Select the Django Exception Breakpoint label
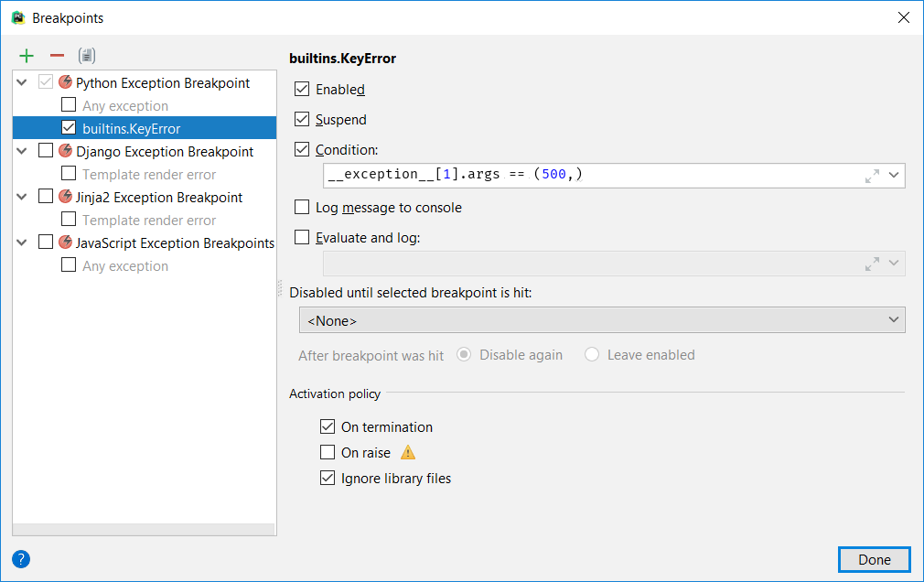This screenshot has height=582, width=924. (x=165, y=152)
